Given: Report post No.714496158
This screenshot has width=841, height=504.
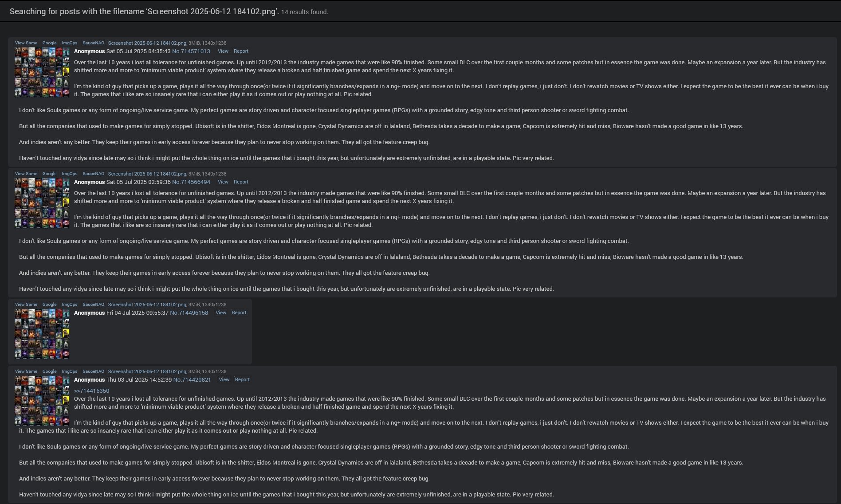Looking at the screenshot, I should [239, 313].
